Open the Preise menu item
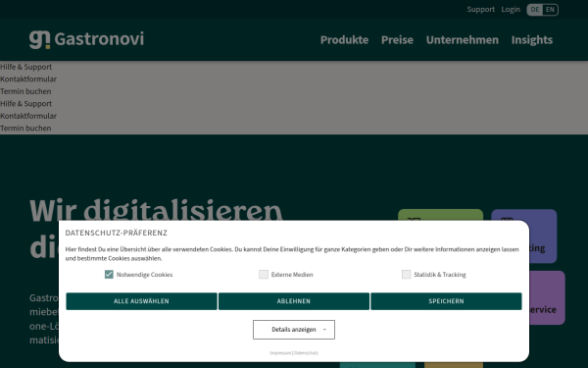This screenshot has width=588, height=368. point(397,40)
